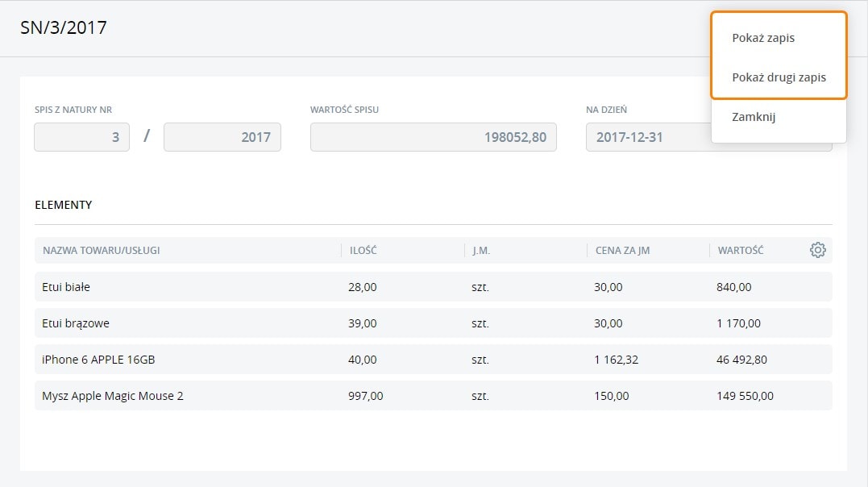Click the 'Ilość' column header
Image resolution: width=868 pixels, height=487 pixels.
click(x=363, y=250)
